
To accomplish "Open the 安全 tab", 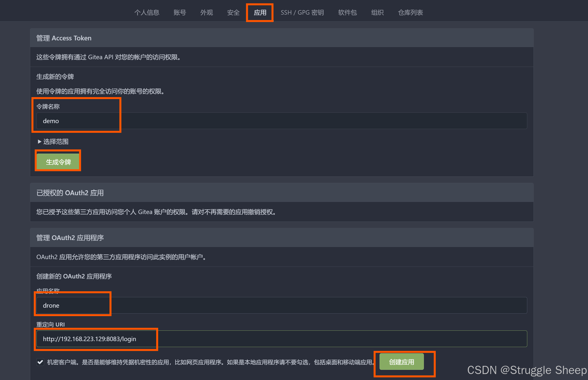I will click(233, 12).
